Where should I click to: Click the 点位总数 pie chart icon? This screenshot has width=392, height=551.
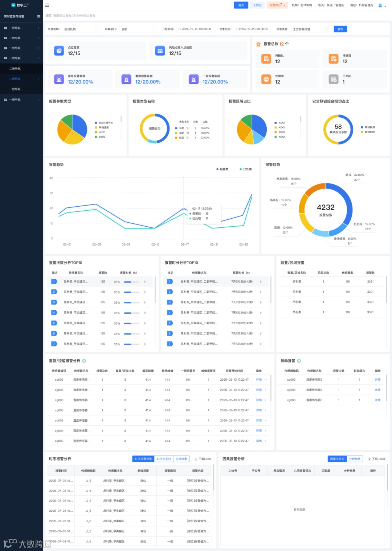59,51
